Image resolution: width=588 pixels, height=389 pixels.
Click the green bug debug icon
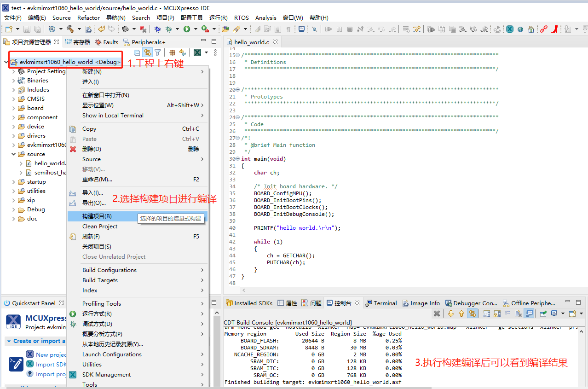pos(169,29)
